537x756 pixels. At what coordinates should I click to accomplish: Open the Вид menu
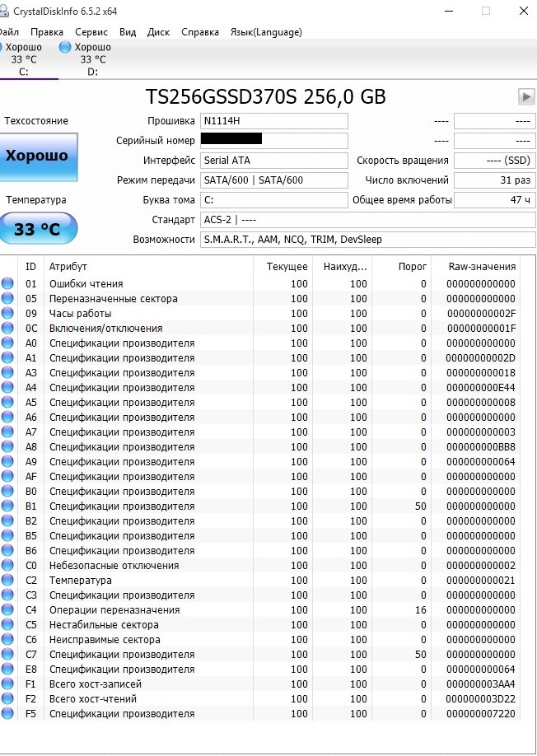point(128,32)
